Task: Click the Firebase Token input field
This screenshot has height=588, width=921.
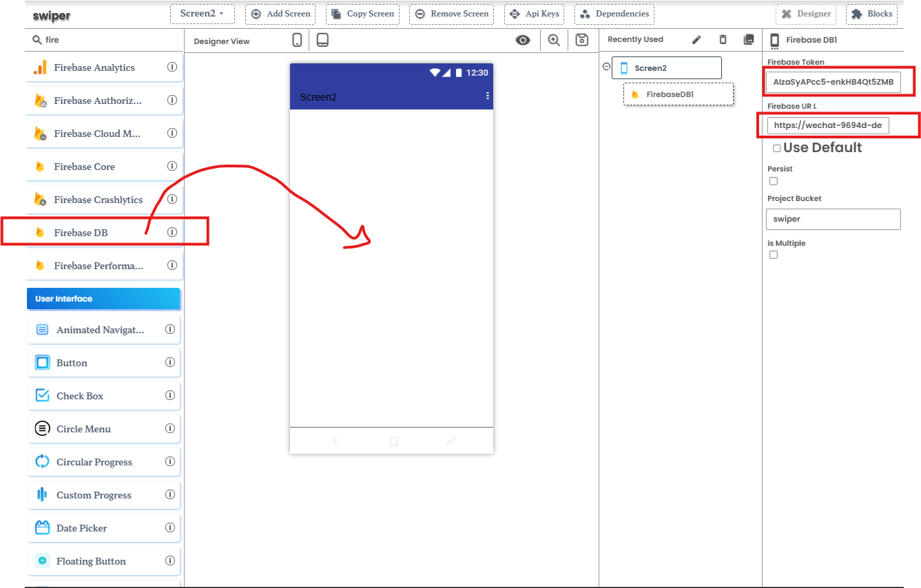Action: pyautogui.click(x=834, y=82)
